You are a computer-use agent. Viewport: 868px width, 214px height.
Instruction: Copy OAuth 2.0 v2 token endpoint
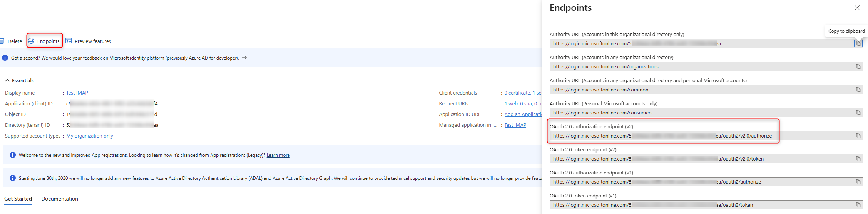pos(858,159)
